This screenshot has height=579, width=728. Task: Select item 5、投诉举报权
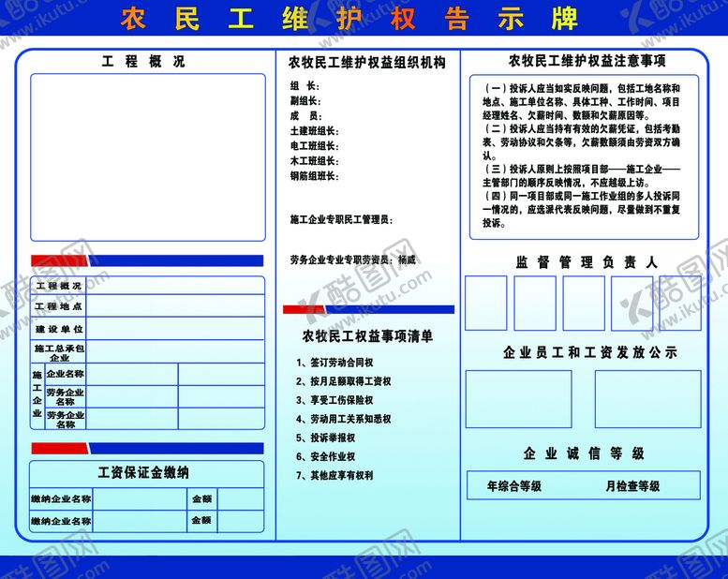[325, 438]
